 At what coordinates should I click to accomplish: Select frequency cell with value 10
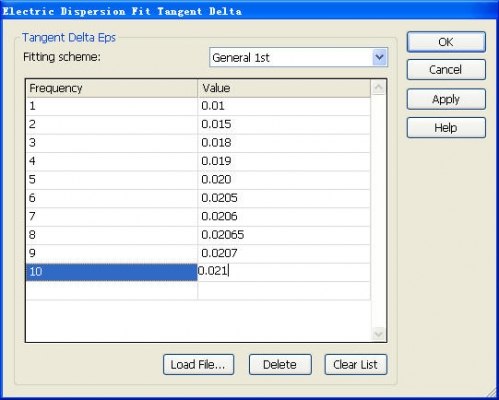[112, 272]
